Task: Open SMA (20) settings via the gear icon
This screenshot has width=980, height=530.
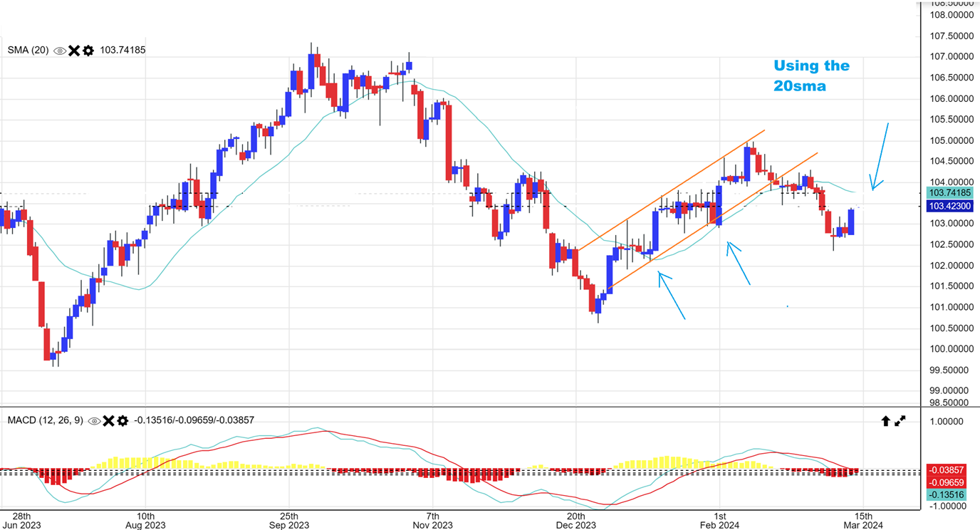Action: (88, 51)
